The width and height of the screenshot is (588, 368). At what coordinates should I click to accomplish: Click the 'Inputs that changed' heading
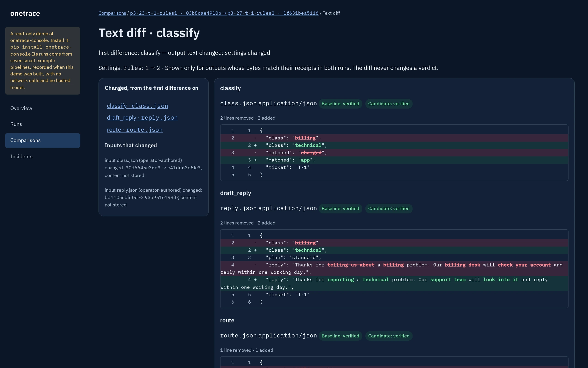(131, 145)
